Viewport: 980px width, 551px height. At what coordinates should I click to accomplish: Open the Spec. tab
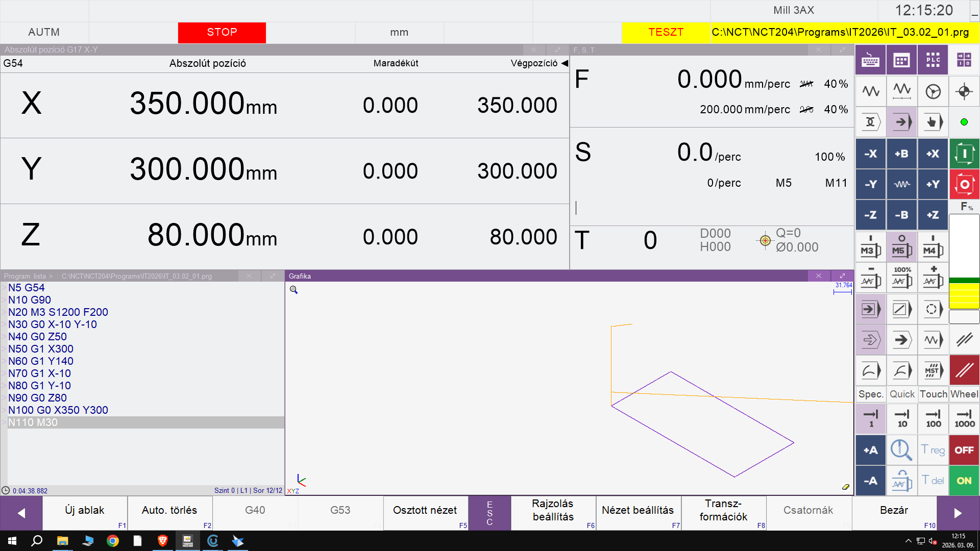(871, 394)
